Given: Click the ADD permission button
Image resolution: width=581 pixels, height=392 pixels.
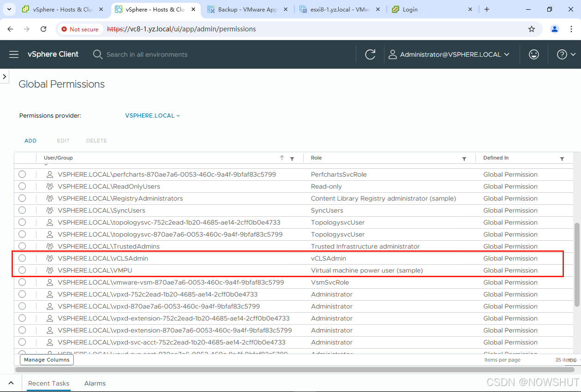Looking at the screenshot, I should (x=30, y=141).
